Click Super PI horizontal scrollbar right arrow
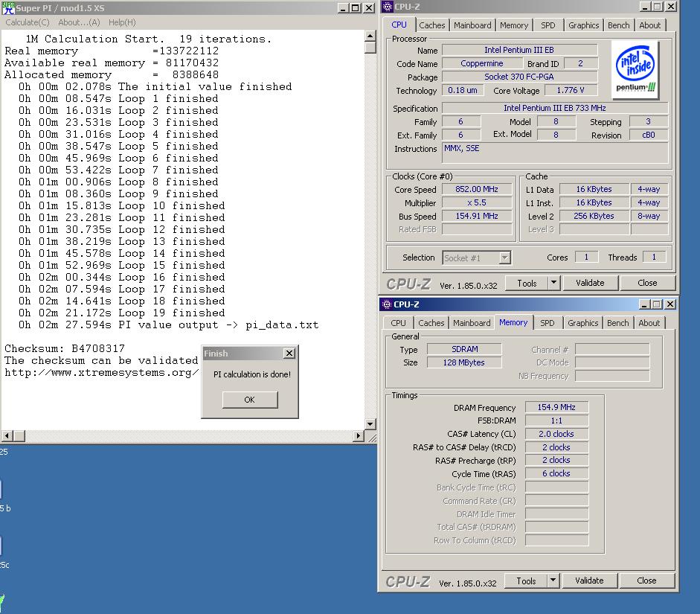The image size is (700, 614). 359,435
